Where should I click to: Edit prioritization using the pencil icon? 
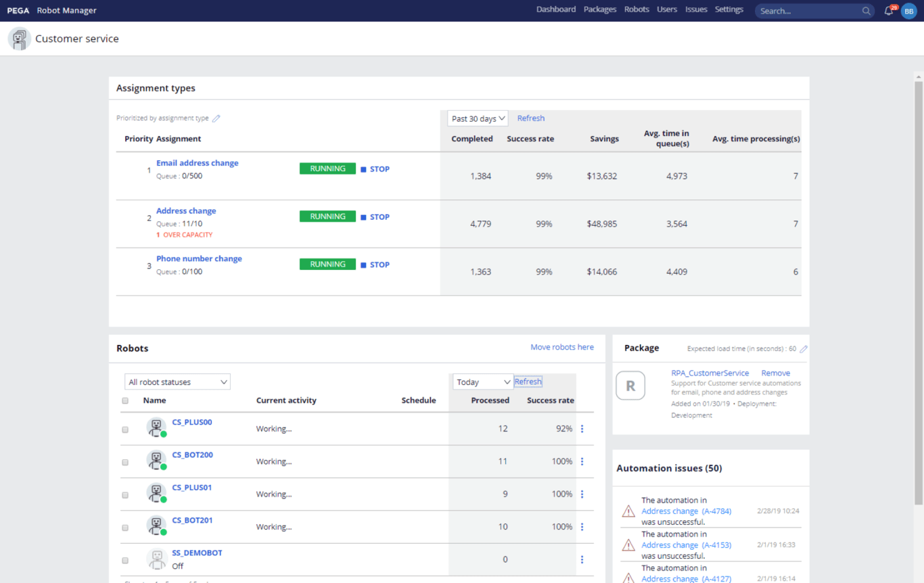(x=216, y=118)
